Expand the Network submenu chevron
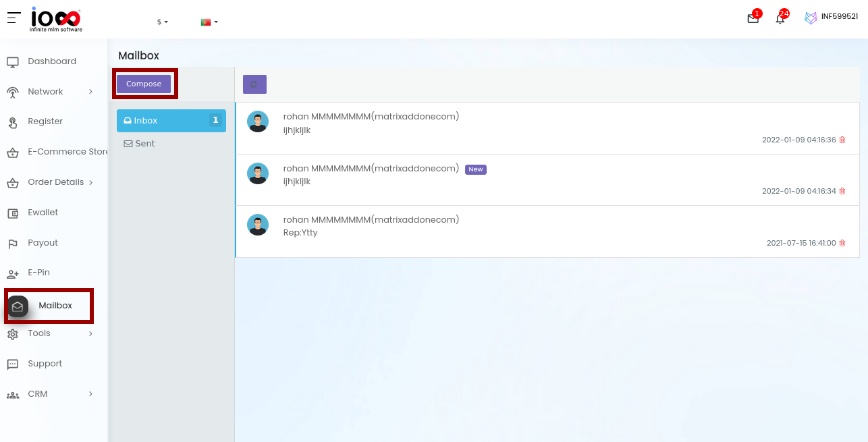This screenshot has height=442, width=868. click(x=90, y=92)
